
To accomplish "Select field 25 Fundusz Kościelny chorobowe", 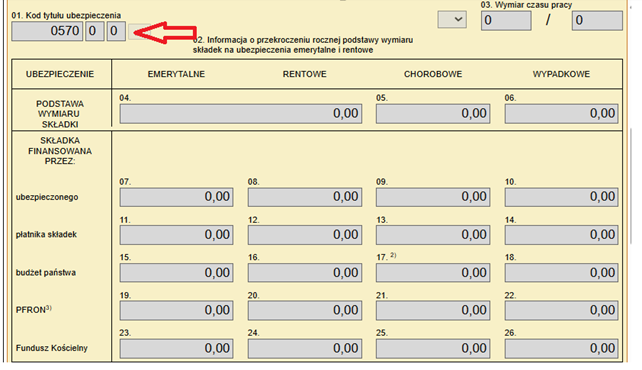I will pyautogui.click(x=433, y=348).
